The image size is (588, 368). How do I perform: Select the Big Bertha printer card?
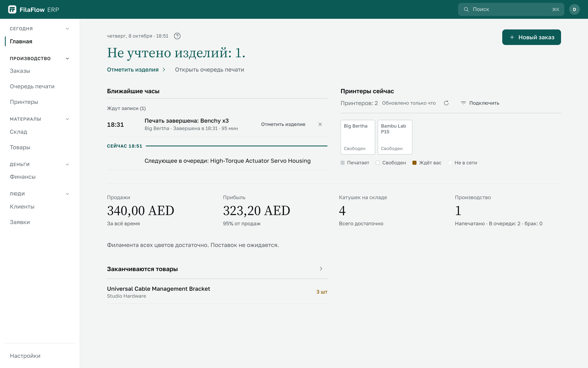coord(358,137)
